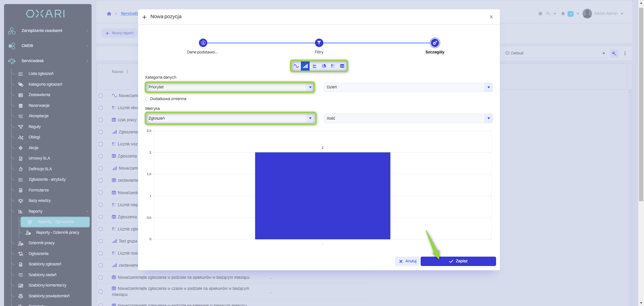The height and width of the screenshot is (306, 644).
Task: Select the pie chart type icon
Action: tap(324, 66)
